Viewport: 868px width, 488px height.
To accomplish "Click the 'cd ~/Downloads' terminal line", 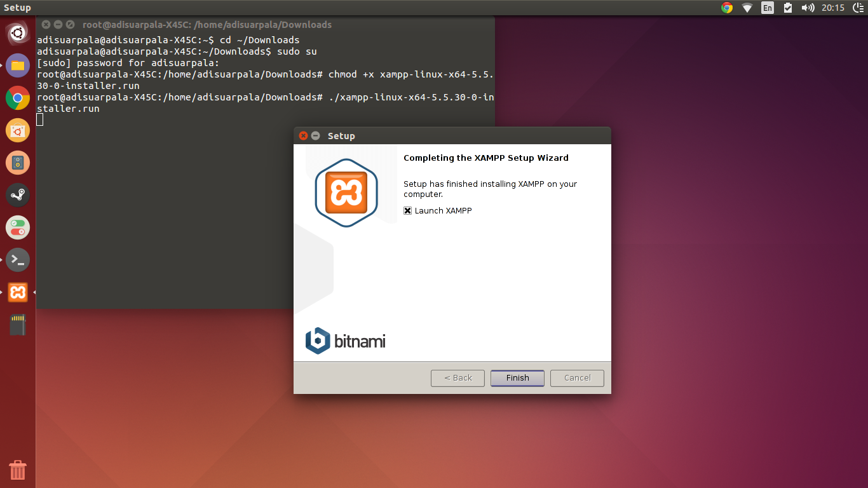I will [x=168, y=40].
